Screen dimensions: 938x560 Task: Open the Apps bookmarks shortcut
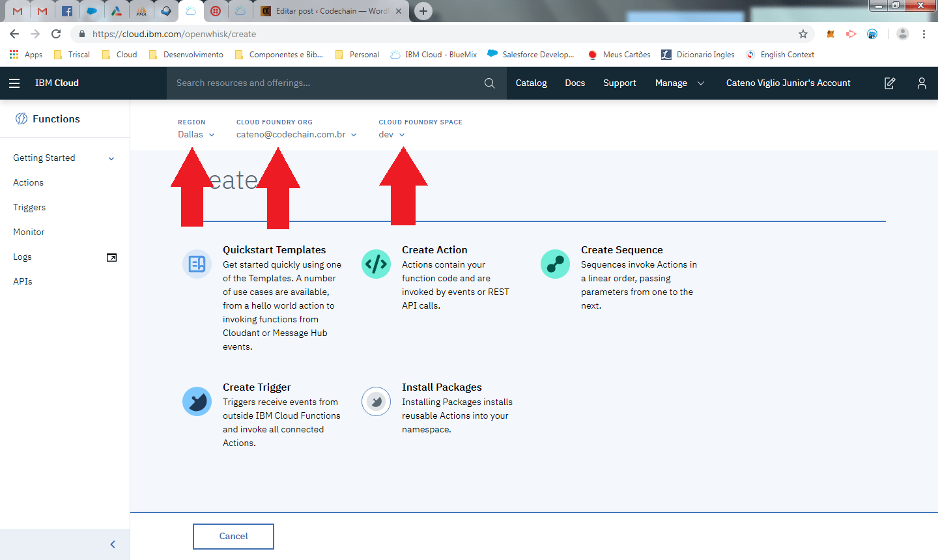(x=26, y=55)
